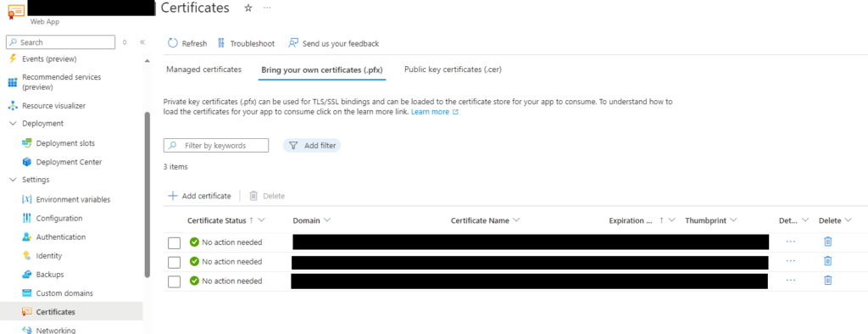Image resolution: width=868 pixels, height=334 pixels.
Task: Click the sidebar vertical scrollbar
Action: pos(147,194)
